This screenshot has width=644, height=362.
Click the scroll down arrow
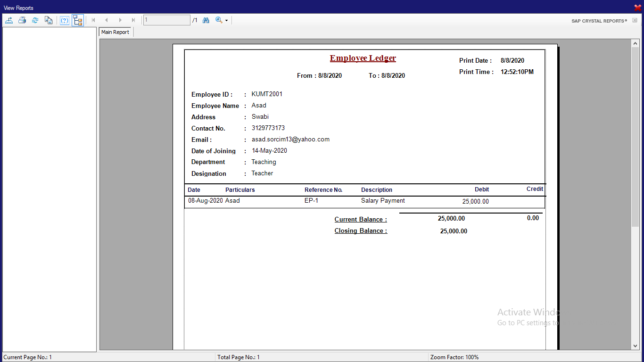(635, 346)
